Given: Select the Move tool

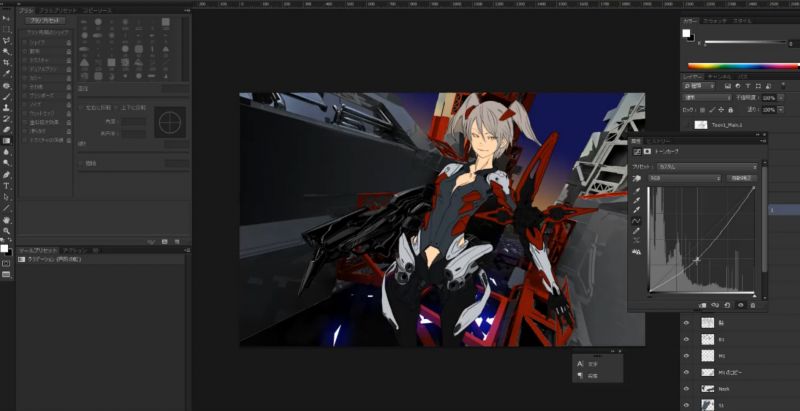Looking at the screenshot, I should (x=7, y=18).
